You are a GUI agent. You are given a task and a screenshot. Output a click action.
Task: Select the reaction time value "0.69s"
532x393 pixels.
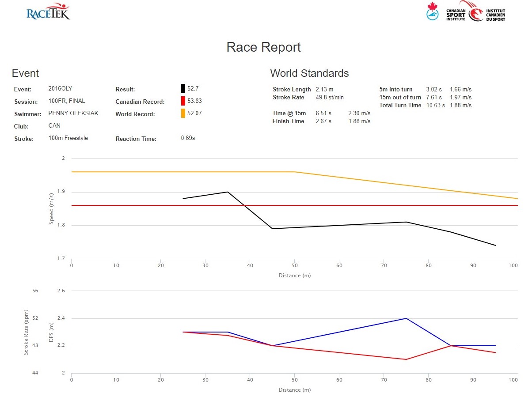188,138
